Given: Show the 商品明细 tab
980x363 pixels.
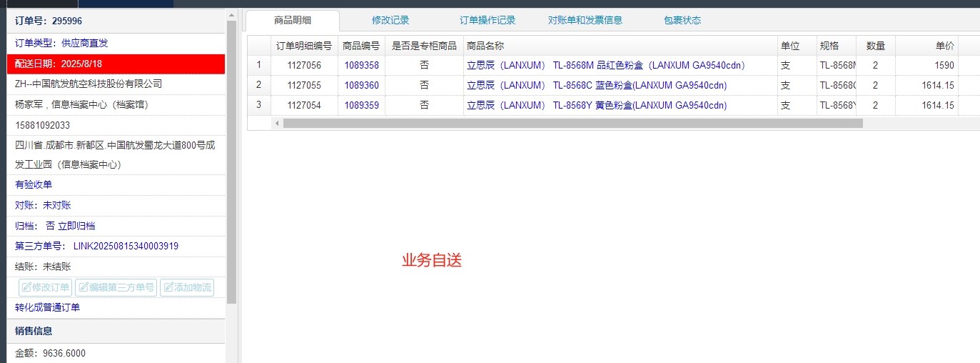Looking at the screenshot, I should pos(293,20).
